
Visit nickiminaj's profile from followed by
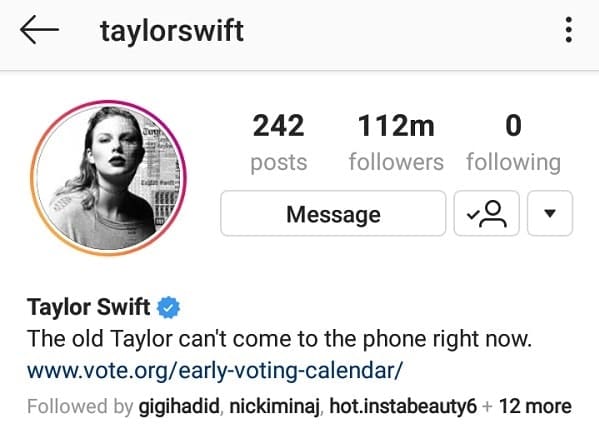[x=274, y=407]
